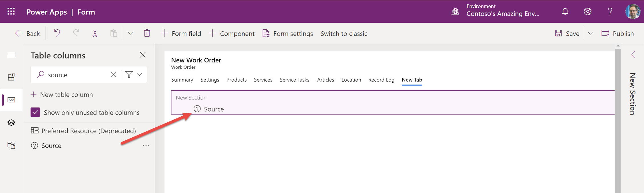Select Source column in list

[46, 146]
